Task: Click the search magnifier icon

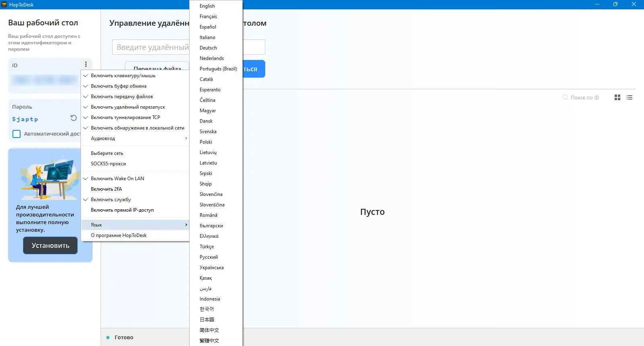Action: tap(565, 97)
